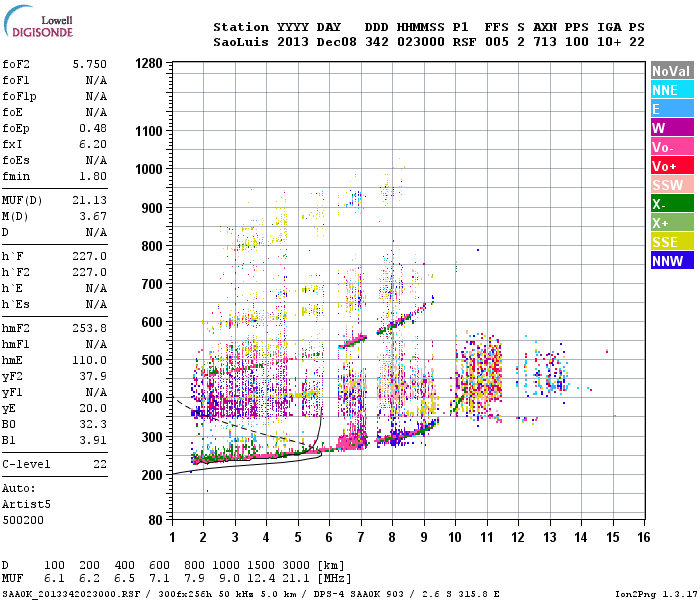The image size is (700, 600).
Task: Select the NNE cyan legend swatch
Action: 672,90
